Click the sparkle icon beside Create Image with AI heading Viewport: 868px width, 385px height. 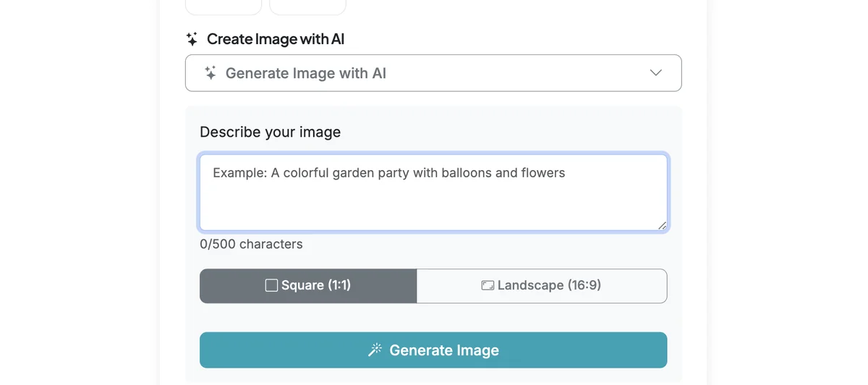coord(192,39)
